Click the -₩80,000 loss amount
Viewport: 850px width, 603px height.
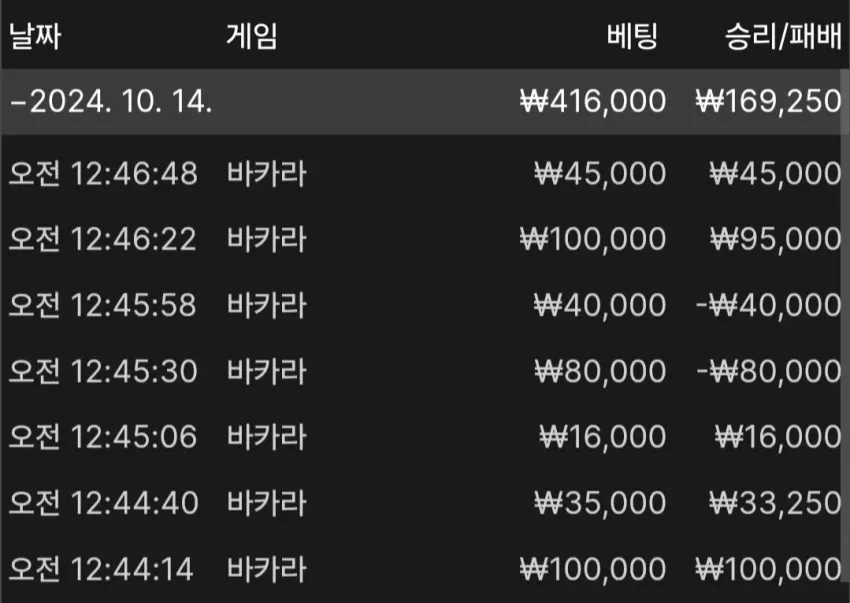pyautogui.click(x=769, y=371)
